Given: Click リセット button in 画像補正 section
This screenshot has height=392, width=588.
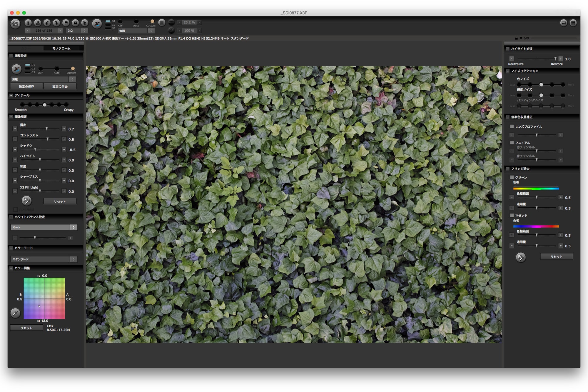Looking at the screenshot, I should pos(60,201).
